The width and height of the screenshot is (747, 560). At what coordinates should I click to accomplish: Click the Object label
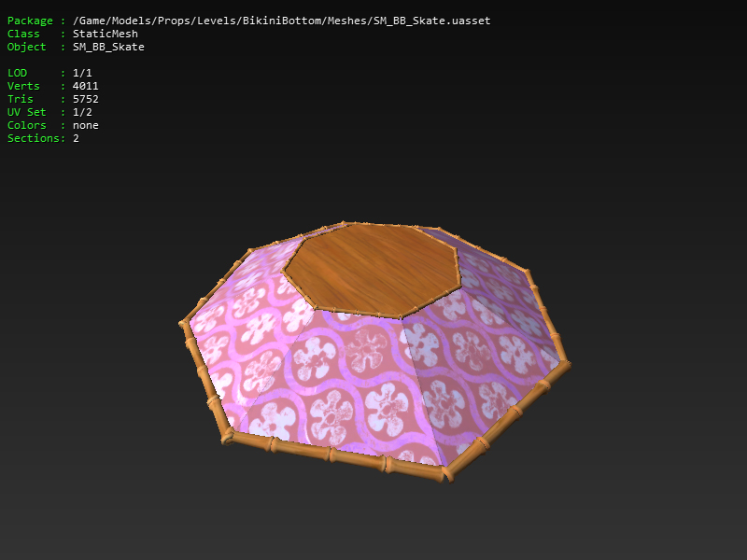pos(27,47)
